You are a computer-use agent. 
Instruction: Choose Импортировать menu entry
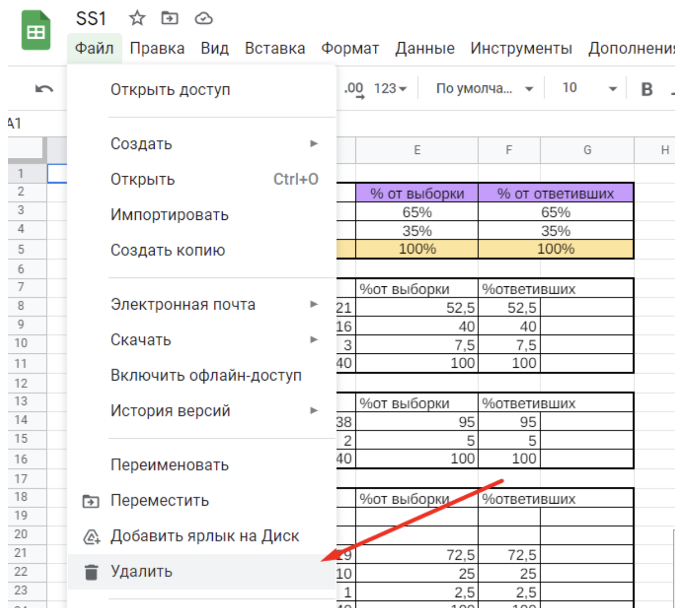pyautogui.click(x=202, y=215)
